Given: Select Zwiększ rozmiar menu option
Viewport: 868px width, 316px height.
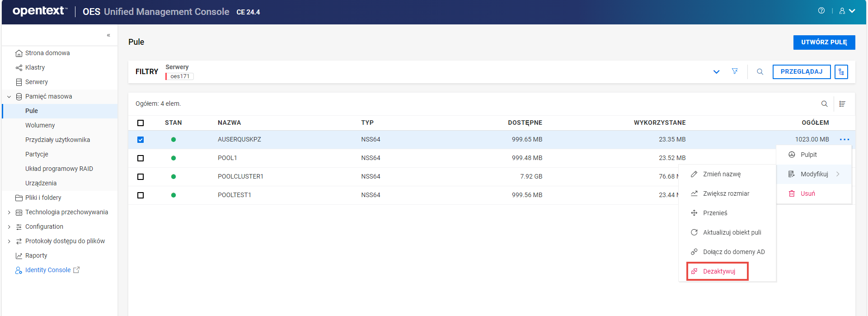Looking at the screenshot, I should (726, 193).
